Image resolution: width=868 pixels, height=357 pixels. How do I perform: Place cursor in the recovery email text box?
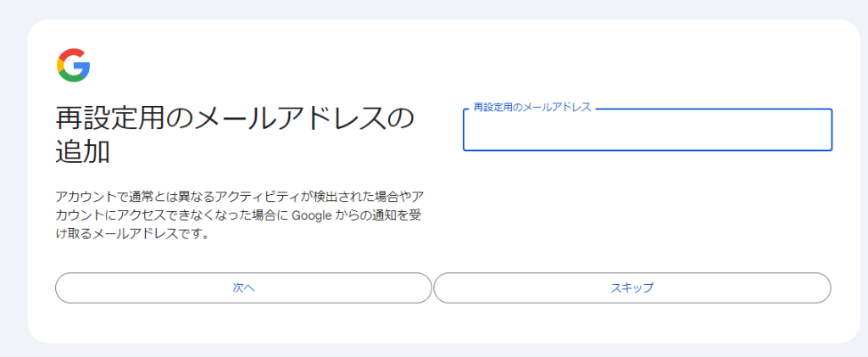(x=647, y=131)
